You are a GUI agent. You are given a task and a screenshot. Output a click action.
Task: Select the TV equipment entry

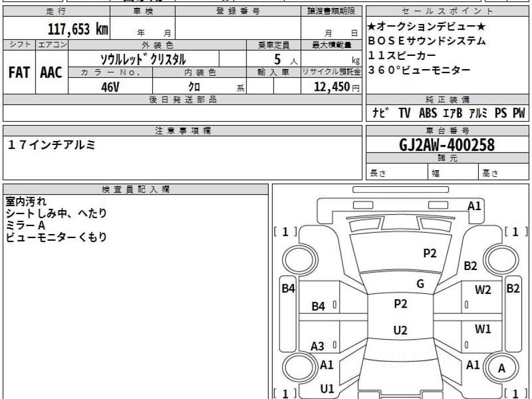point(404,113)
